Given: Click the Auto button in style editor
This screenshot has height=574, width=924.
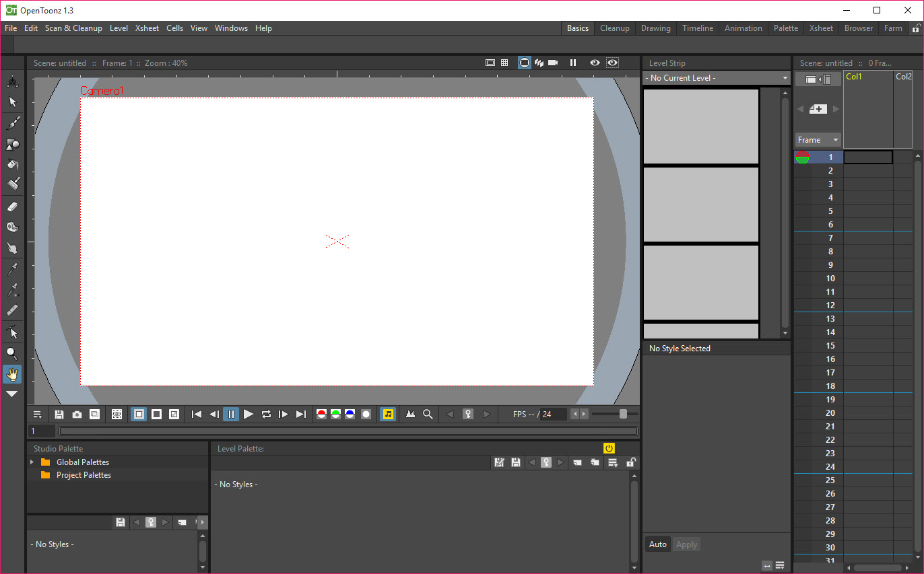Looking at the screenshot, I should pyautogui.click(x=657, y=544).
